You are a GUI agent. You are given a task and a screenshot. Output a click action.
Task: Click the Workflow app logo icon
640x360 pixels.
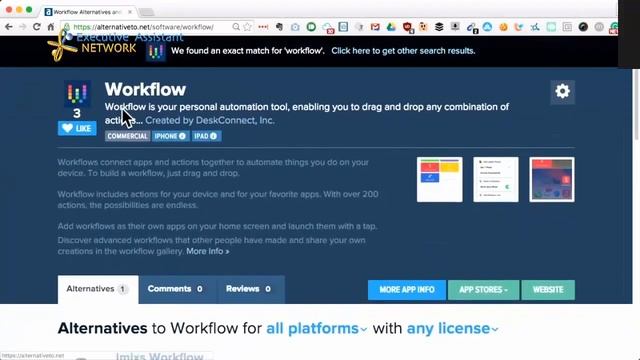(x=77, y=93)
